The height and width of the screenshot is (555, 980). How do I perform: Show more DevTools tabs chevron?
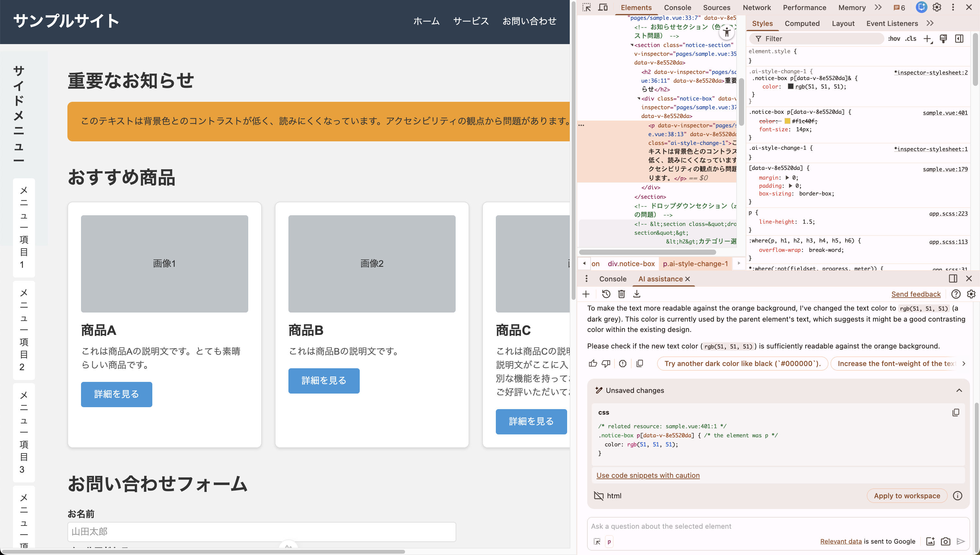click(878, 7)
